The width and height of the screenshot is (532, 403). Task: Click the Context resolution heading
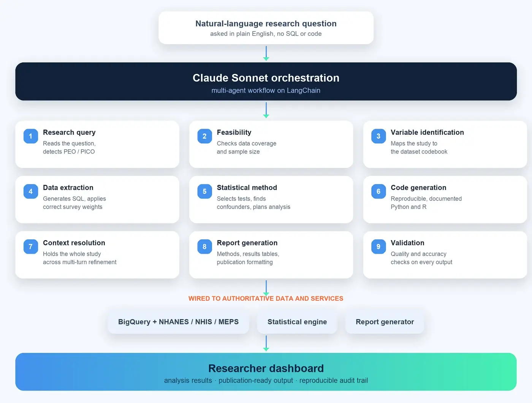[74, 243]
